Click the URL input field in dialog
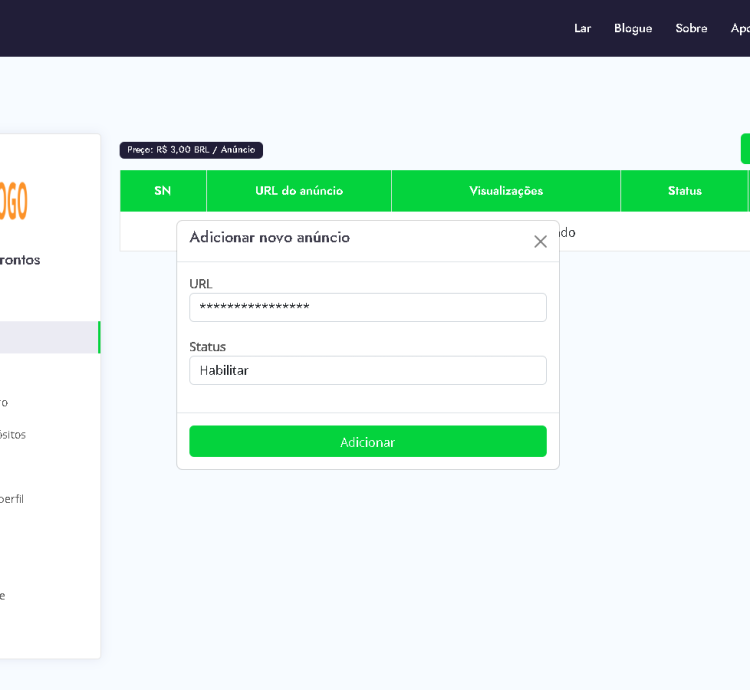 click(367, 307)
